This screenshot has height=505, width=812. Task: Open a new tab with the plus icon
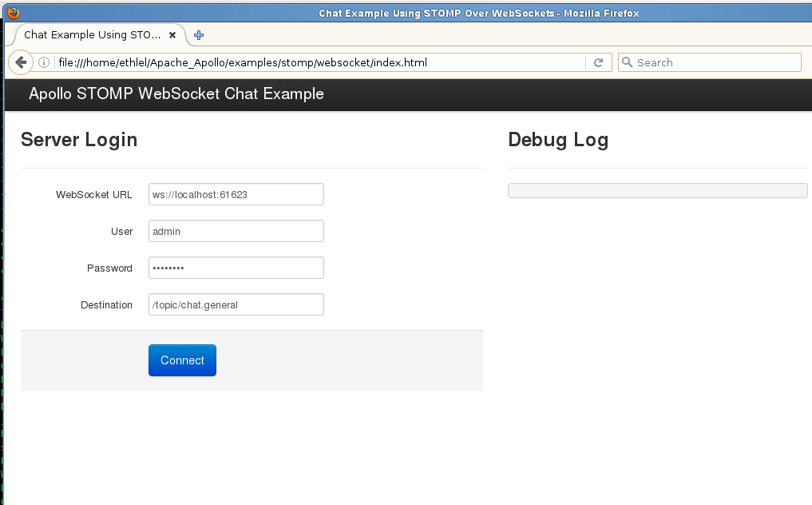click(x=198, y=35)
